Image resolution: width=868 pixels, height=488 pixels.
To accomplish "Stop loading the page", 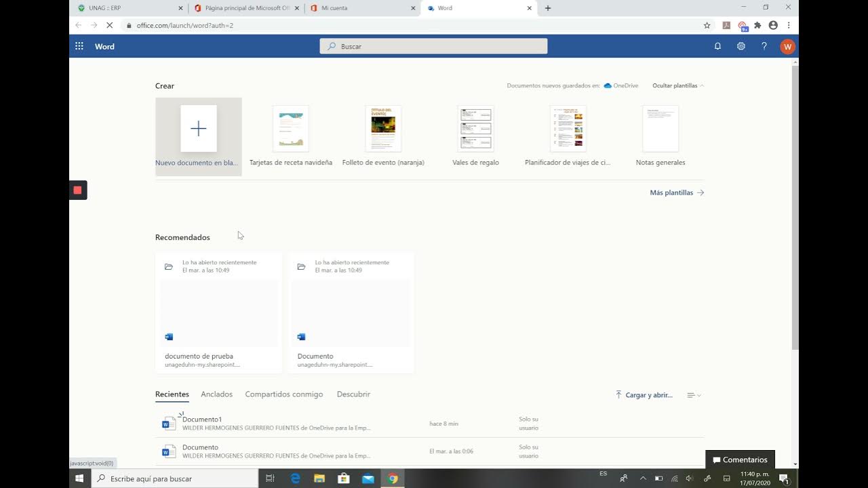I will (x=110, y=25).
